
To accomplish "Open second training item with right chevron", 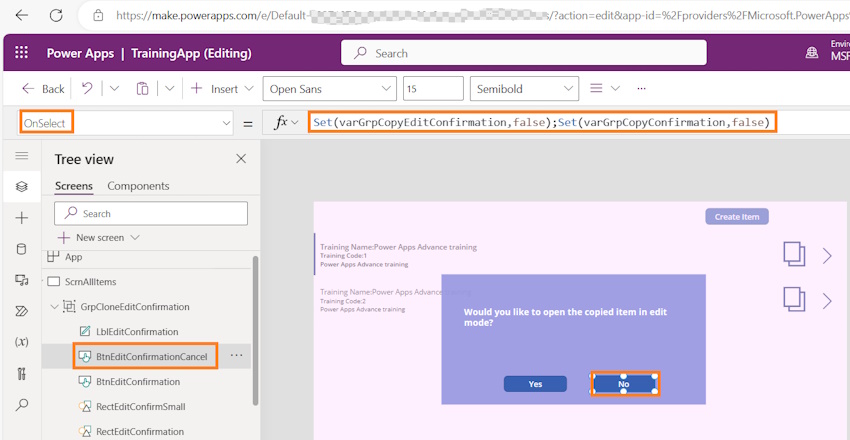I will 827,301.
